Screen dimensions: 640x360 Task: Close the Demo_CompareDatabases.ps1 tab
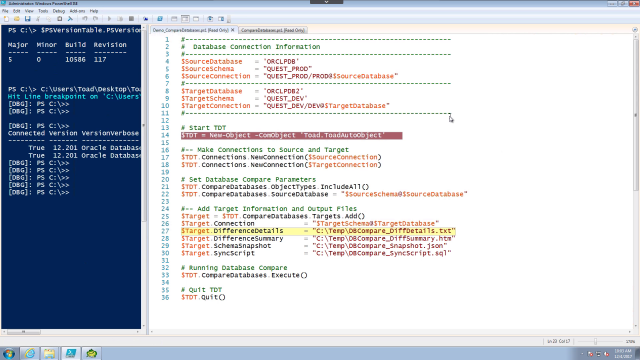(233, 30)
